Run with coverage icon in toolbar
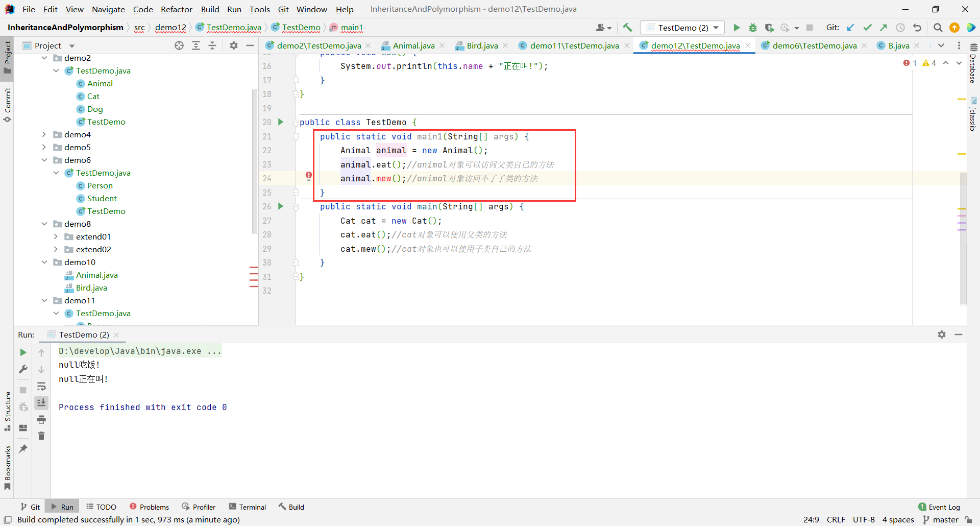This screenshot has height=526, width=980. point(769,28)
